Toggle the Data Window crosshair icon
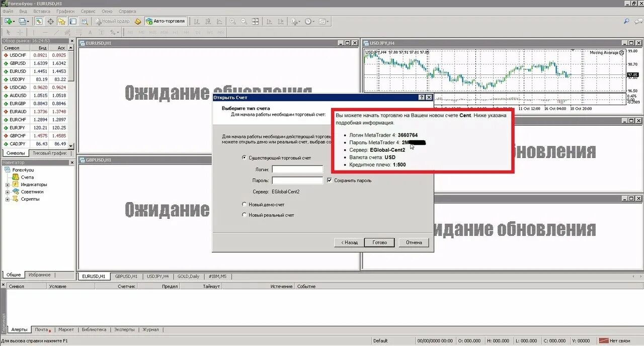Image resolution: width=644 pixels, height=346 pixels. click(x=51, y=21)
